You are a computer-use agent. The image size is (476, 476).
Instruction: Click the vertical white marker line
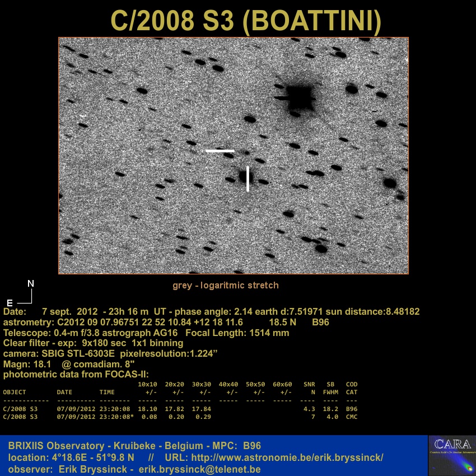click(248, 179)
